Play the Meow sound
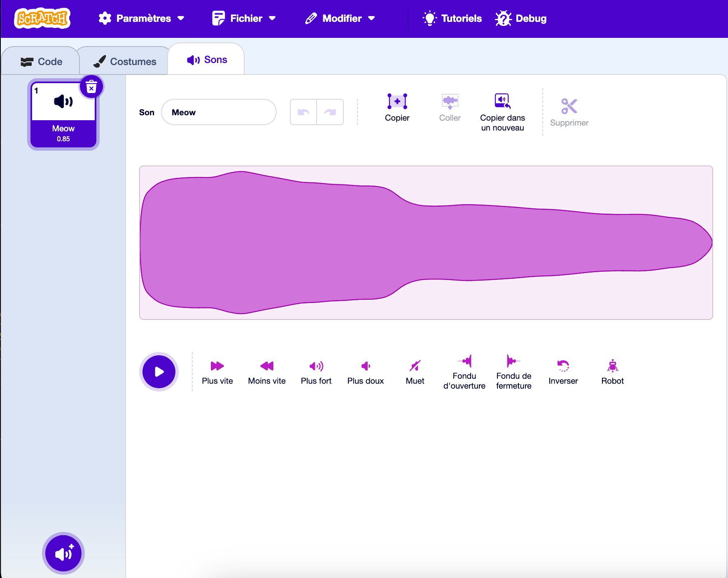728x578 pixels. coord(159,371)
